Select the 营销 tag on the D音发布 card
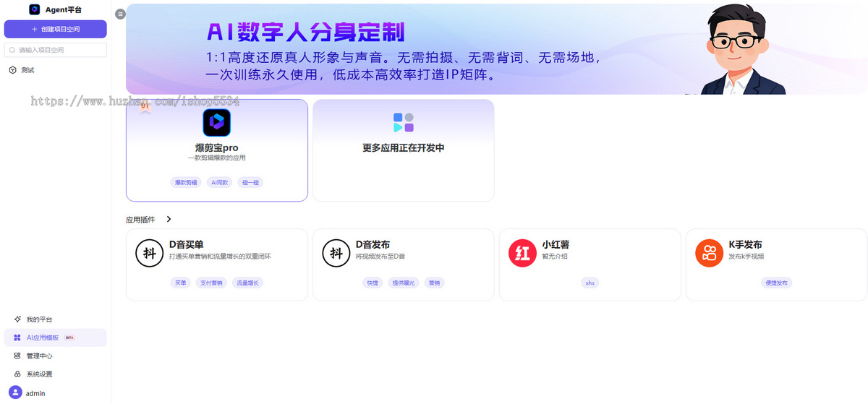The height and width of the screenshot is (404, 868). click(434, 283)
